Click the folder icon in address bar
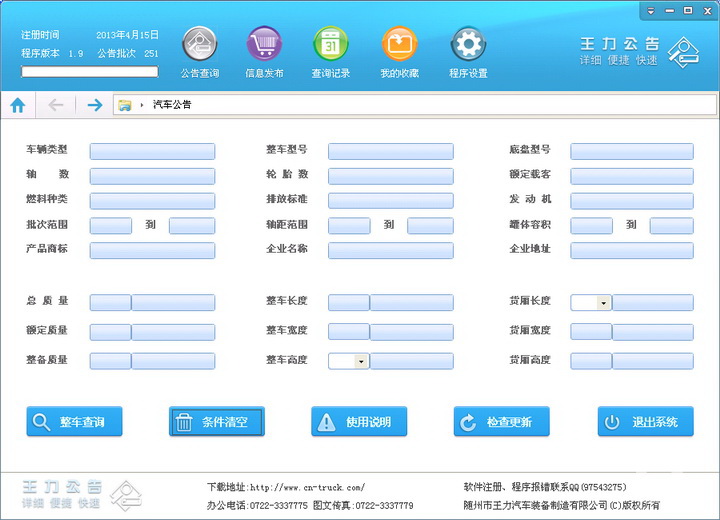The width and height of the screenshot is (720, 520). click(x=125, y=105)
